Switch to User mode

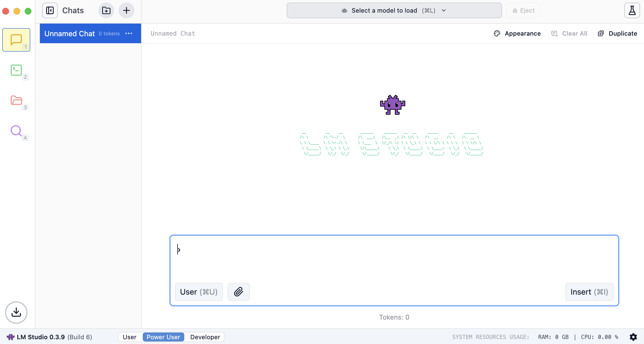tap(130, 337)
